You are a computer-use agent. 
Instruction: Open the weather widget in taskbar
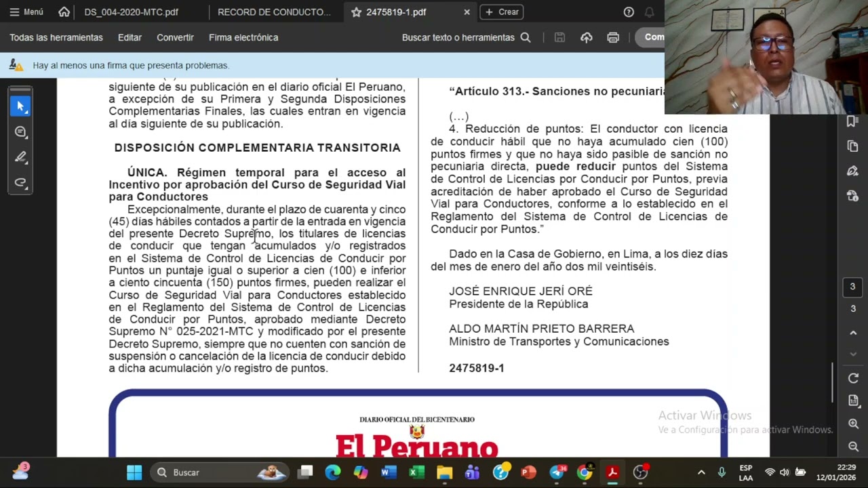[20, 471]
